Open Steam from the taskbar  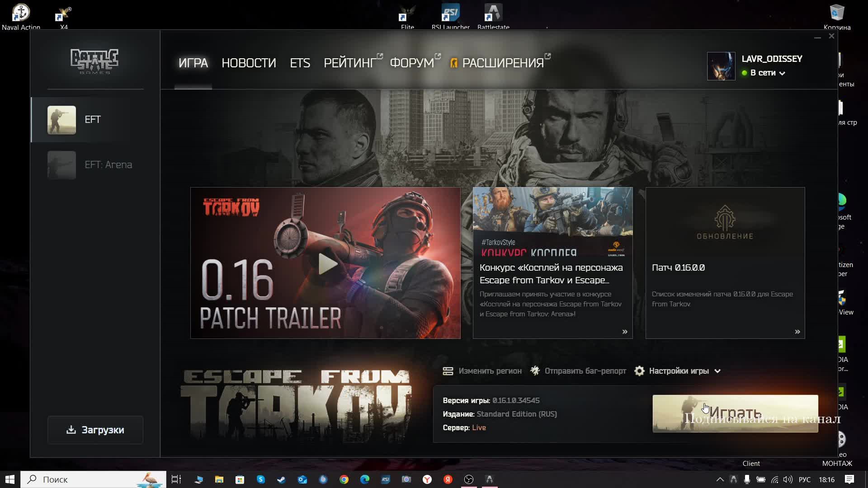coord(282,479)
